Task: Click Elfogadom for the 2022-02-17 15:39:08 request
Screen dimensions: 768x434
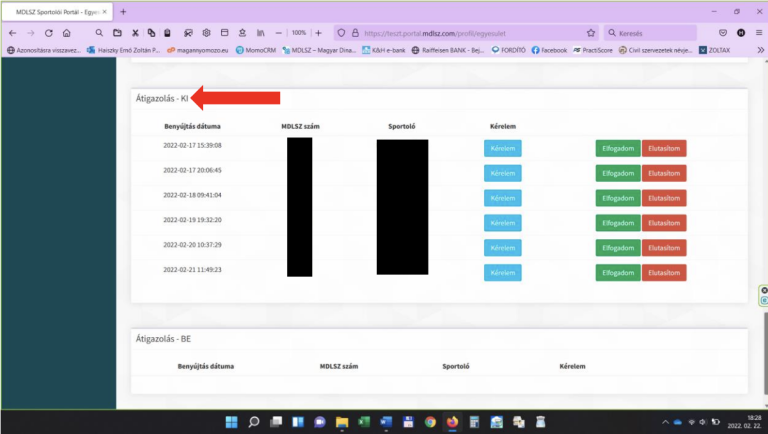Action: click(x=617, y=148)
